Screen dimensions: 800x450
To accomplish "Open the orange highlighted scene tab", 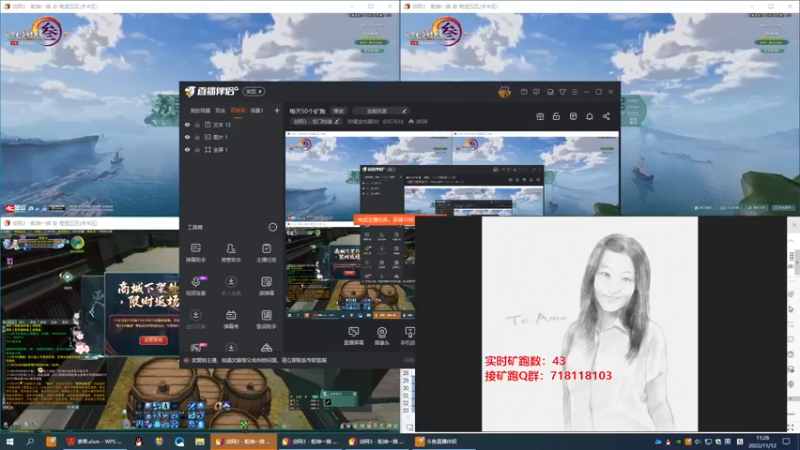I will pos(238,110).
